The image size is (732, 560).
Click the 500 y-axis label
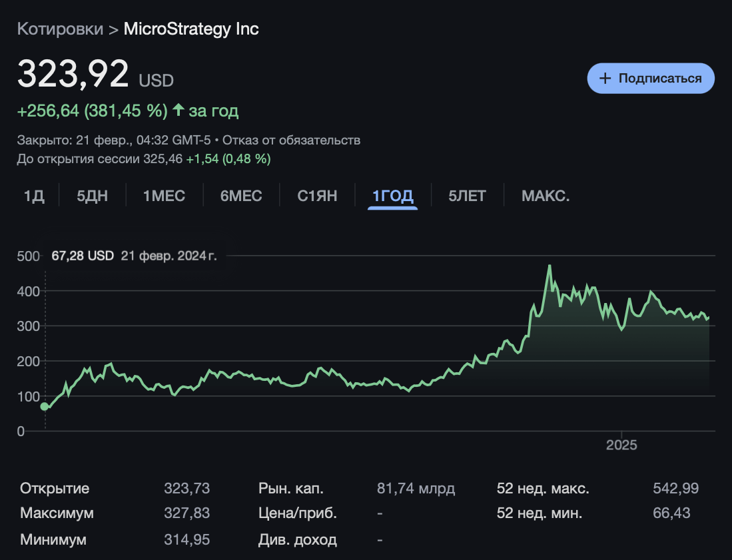(x=28, y=256)
